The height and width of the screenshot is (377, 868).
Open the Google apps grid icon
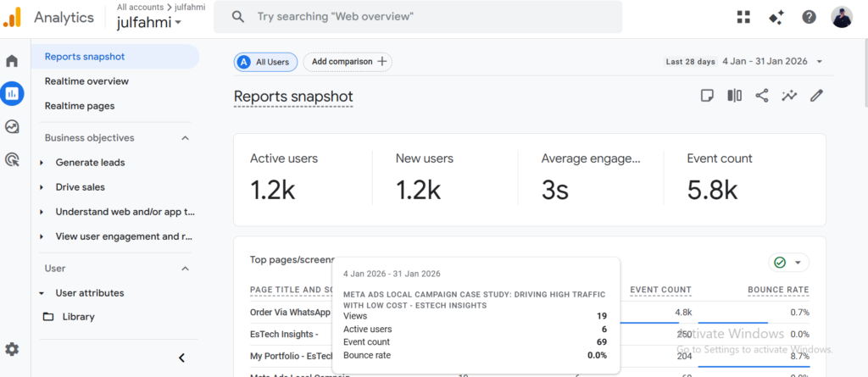[743, 17]
